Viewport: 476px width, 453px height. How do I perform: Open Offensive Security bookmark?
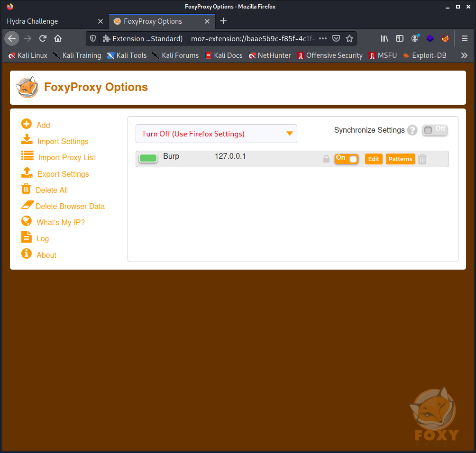point(330,55)
